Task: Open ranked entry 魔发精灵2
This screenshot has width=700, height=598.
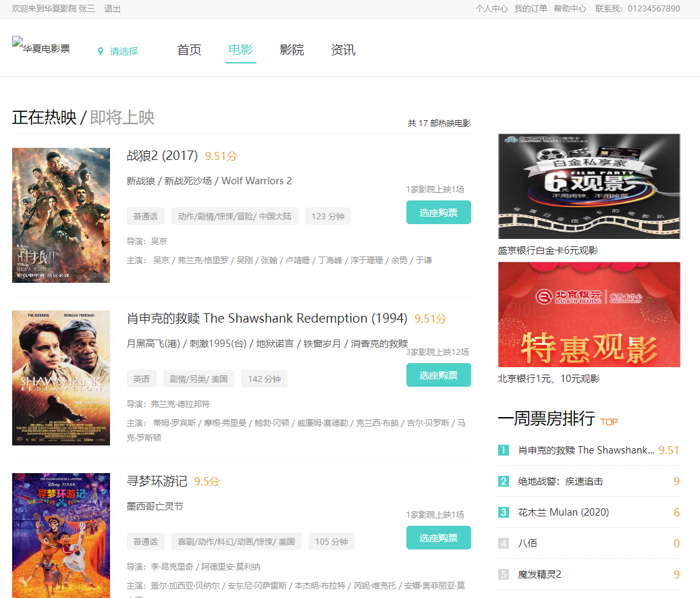Action: pyautogui.click(x=539, y=574)
